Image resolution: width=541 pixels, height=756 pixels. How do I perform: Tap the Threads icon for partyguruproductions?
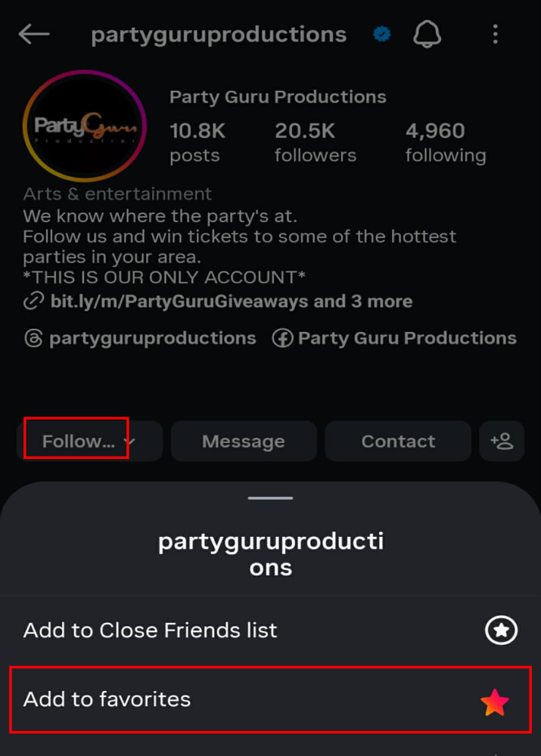click(x=33, y=338)
